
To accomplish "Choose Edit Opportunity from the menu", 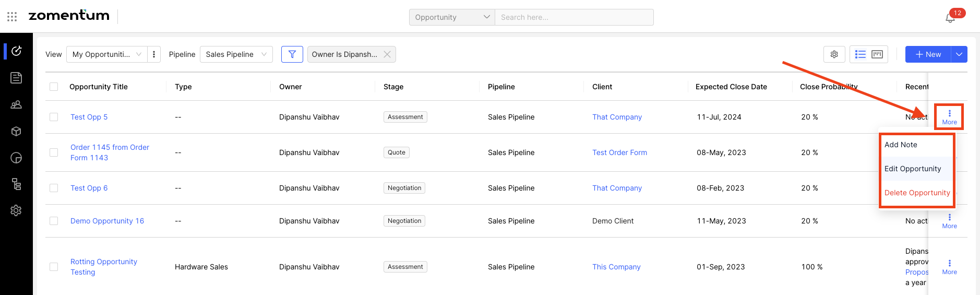I will 913,169.
